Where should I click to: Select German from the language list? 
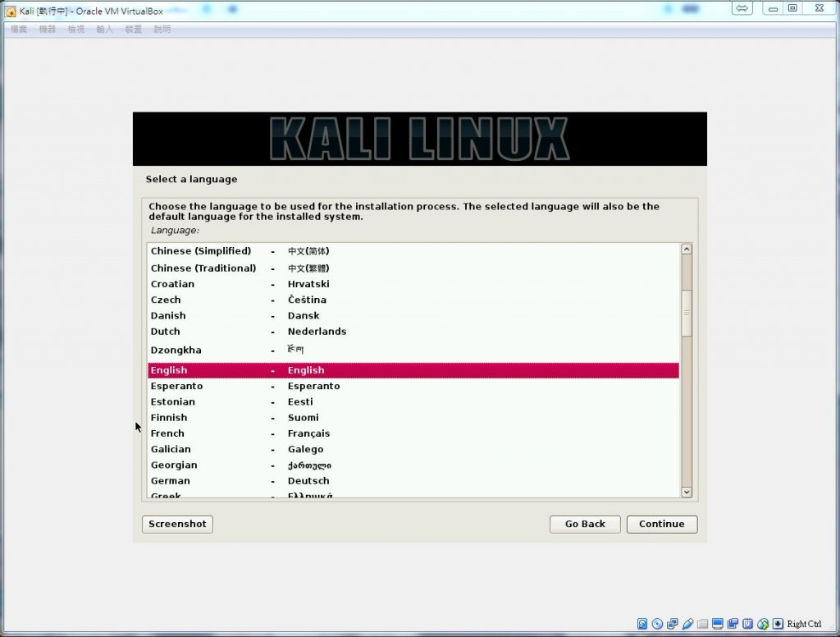click(413, 481)
